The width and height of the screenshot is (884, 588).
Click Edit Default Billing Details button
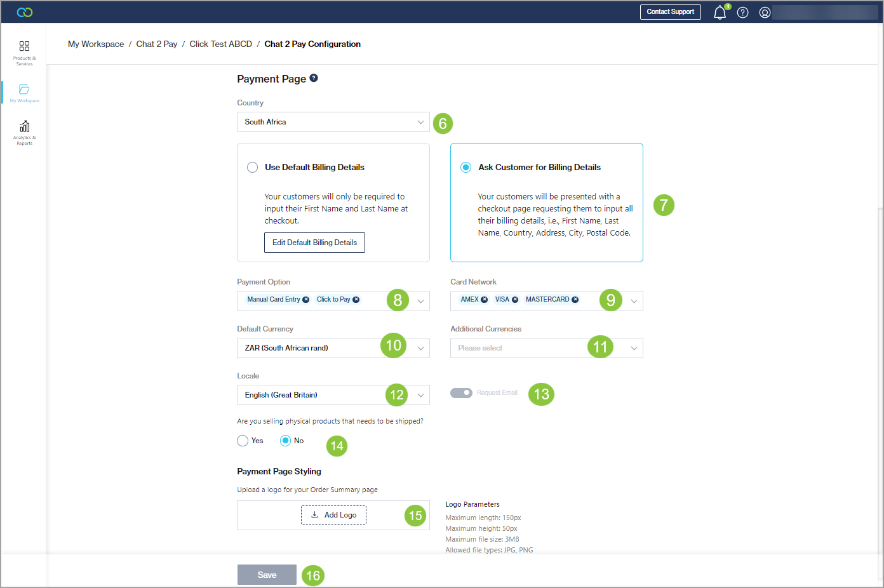tap(314, 243)
